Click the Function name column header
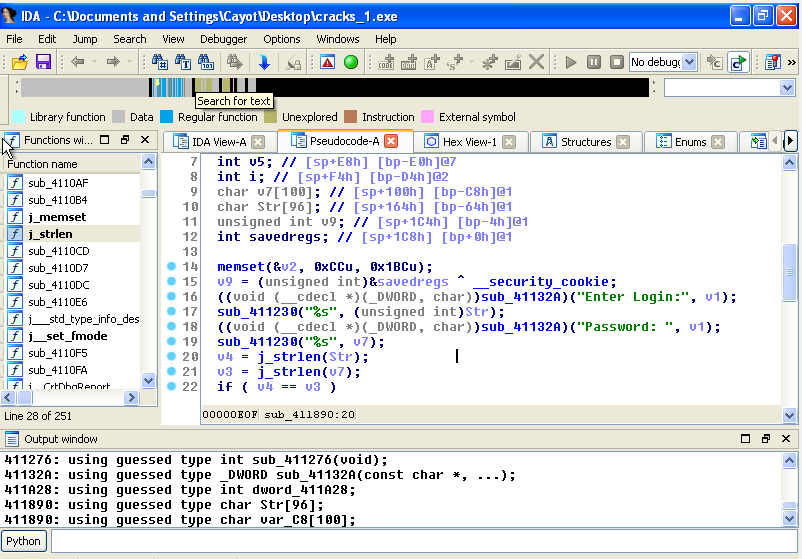802x559 pixels. tap(72, 164)
